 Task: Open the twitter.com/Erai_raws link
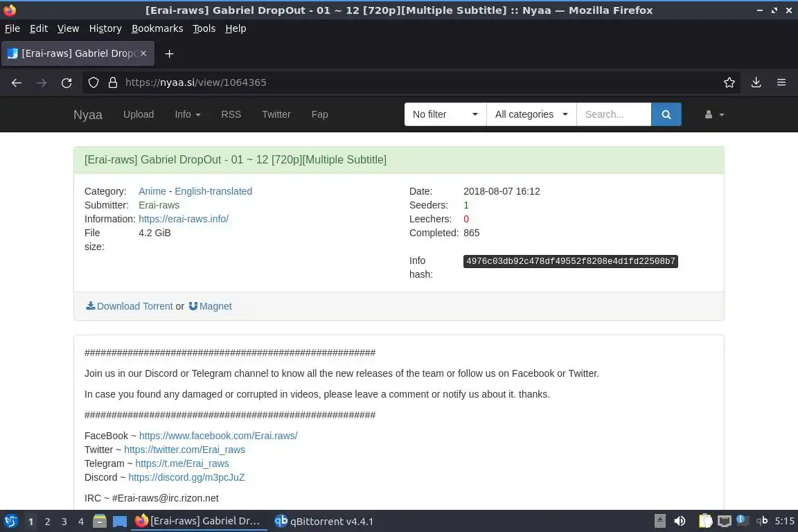[185, 450]
